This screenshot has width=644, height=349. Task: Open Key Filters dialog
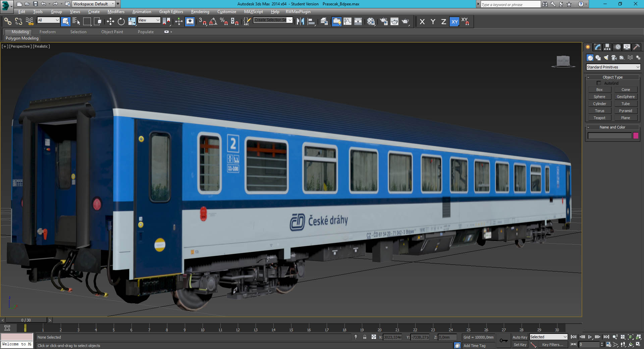click(x=552, y=345)
